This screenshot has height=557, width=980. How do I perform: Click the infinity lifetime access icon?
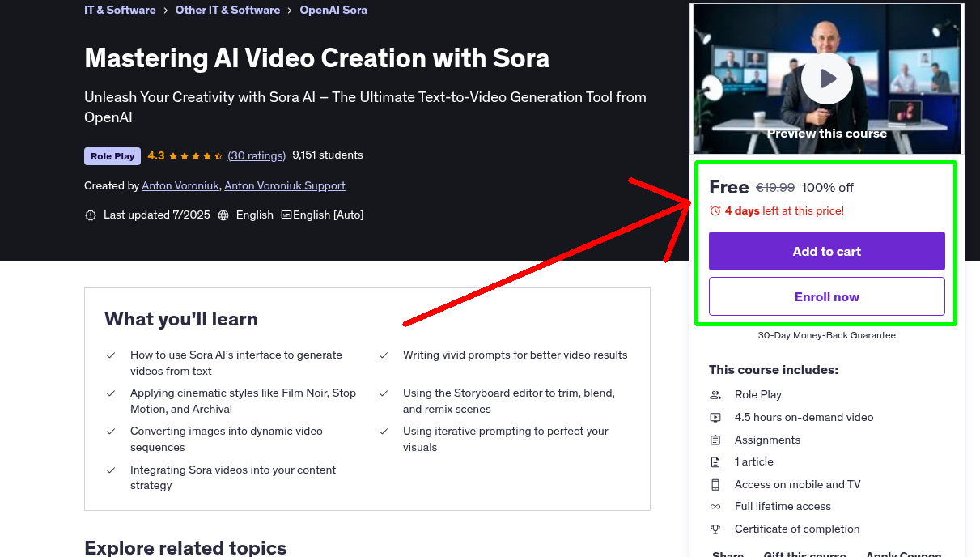(x=715, y=507)
